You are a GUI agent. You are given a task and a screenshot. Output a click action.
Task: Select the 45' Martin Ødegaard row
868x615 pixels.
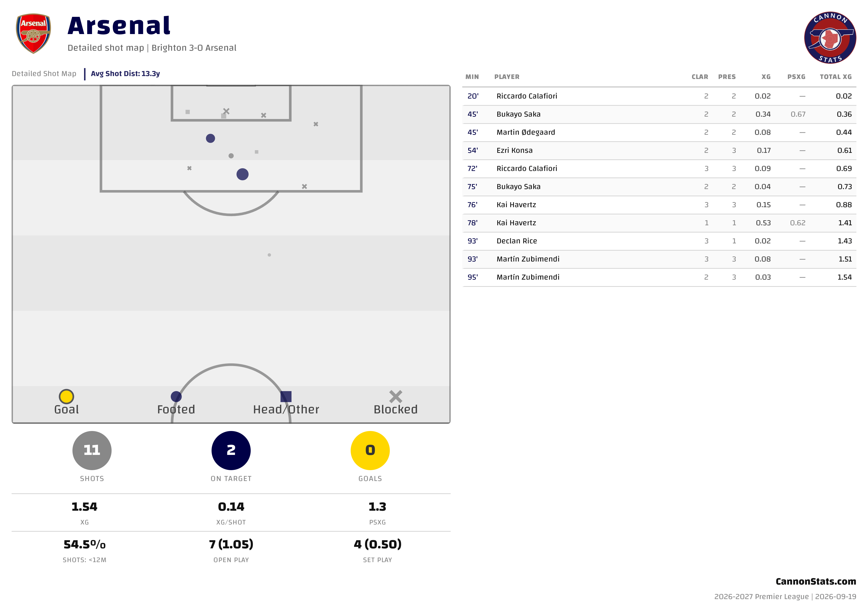[659, 133]
